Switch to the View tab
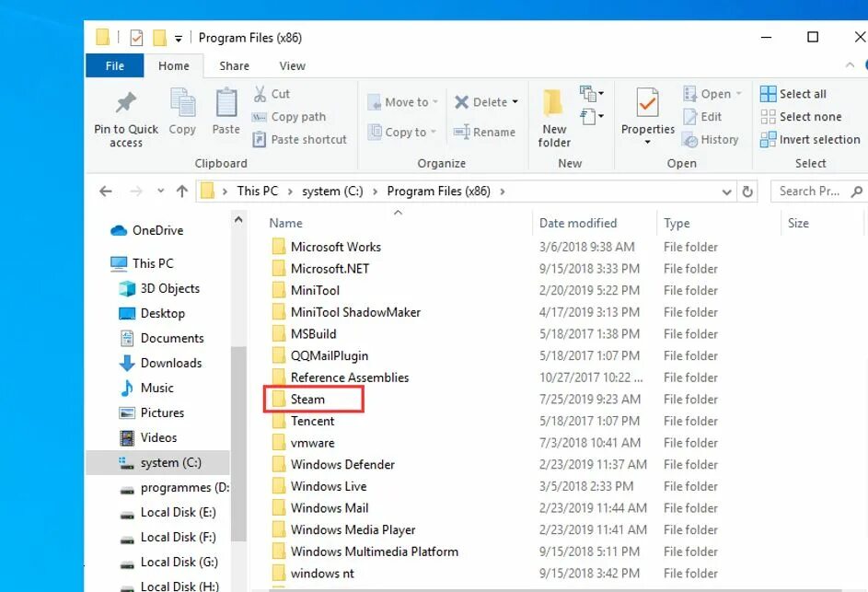 pos(293,66)
